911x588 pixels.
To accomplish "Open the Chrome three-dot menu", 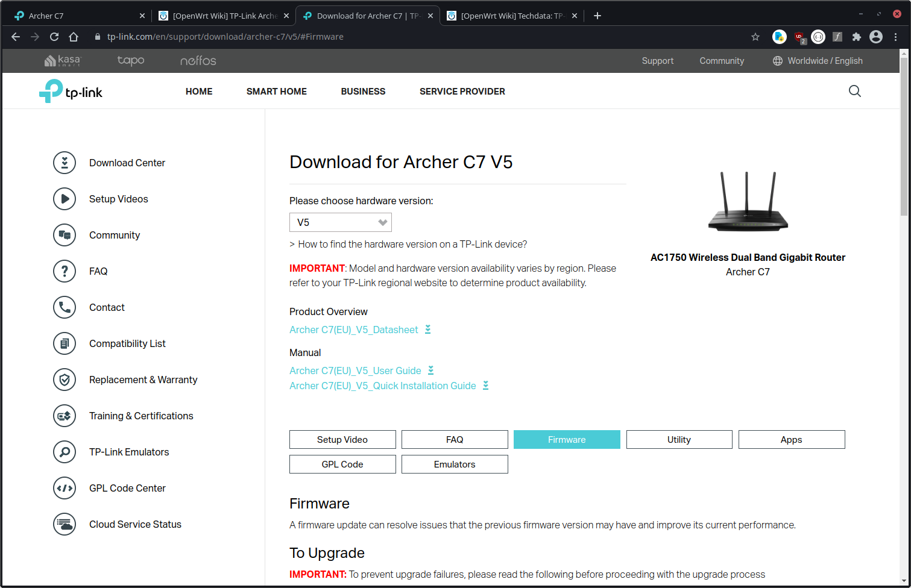I will click(x=896, y=37).
